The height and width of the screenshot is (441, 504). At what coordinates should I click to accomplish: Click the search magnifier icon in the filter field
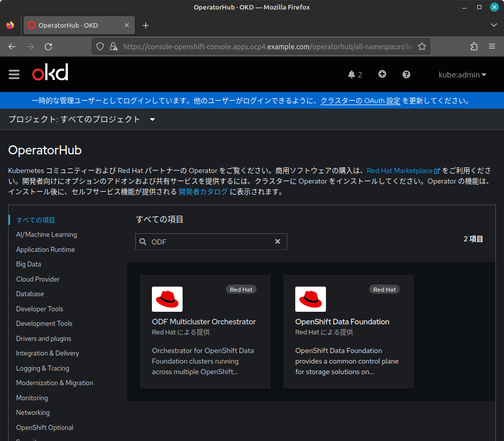143,241
